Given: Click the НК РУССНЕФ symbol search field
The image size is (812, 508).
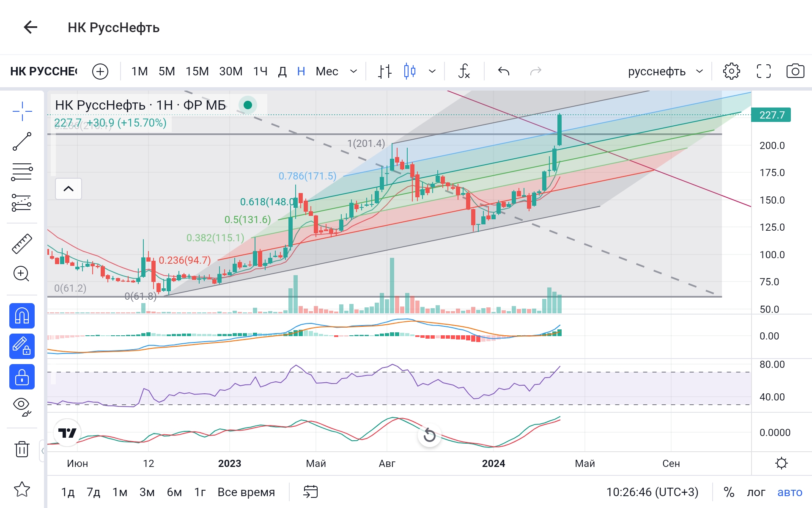Looking at the screenshot, I should click(x=44, y=71).
